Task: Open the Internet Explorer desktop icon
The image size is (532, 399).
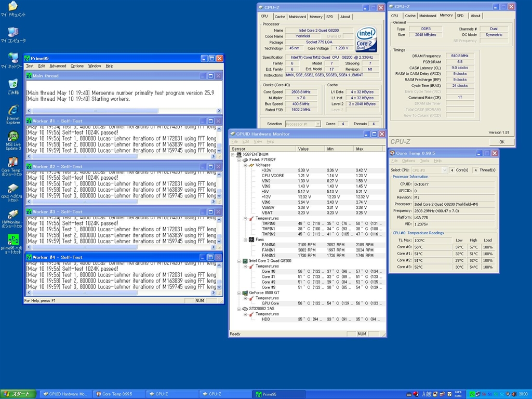Action: point(12,111)
